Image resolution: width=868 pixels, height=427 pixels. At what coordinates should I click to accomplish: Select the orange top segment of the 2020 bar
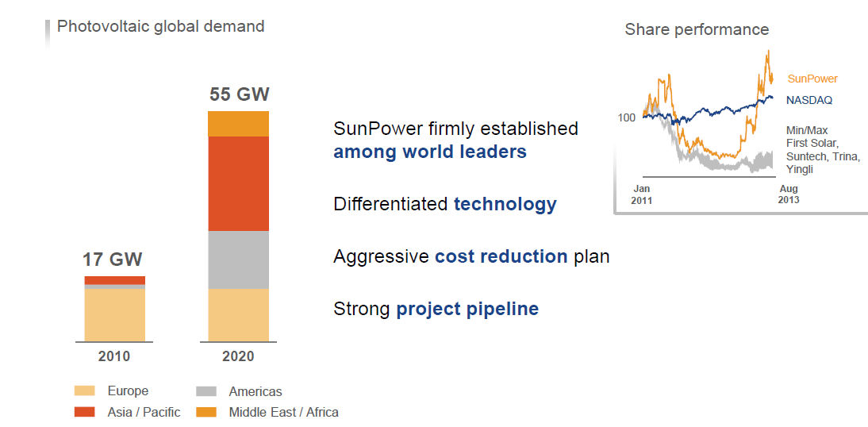point(238,124)
